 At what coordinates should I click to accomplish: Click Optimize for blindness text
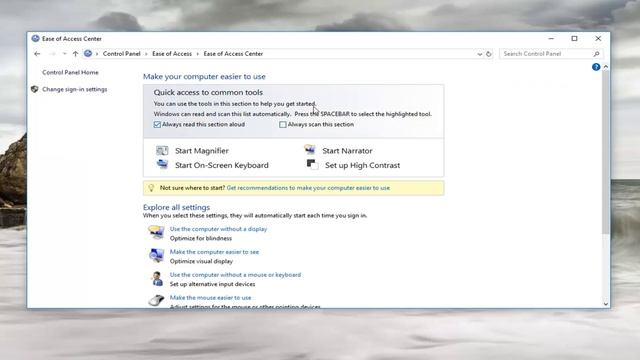201,238
